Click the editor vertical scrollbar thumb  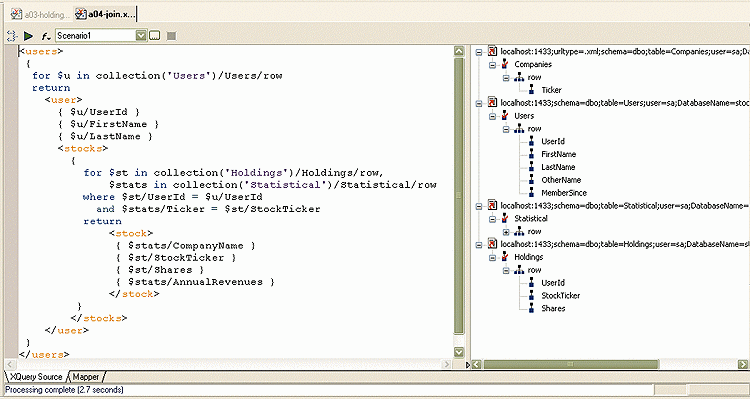[459, 195]
